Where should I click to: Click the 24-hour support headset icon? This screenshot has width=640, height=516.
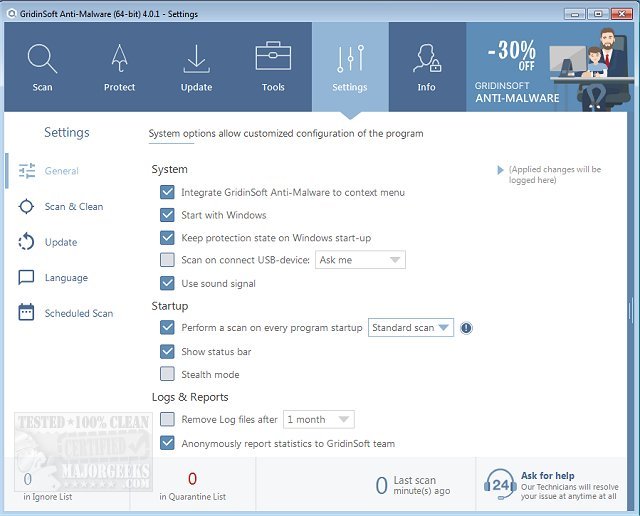[500, 485]
